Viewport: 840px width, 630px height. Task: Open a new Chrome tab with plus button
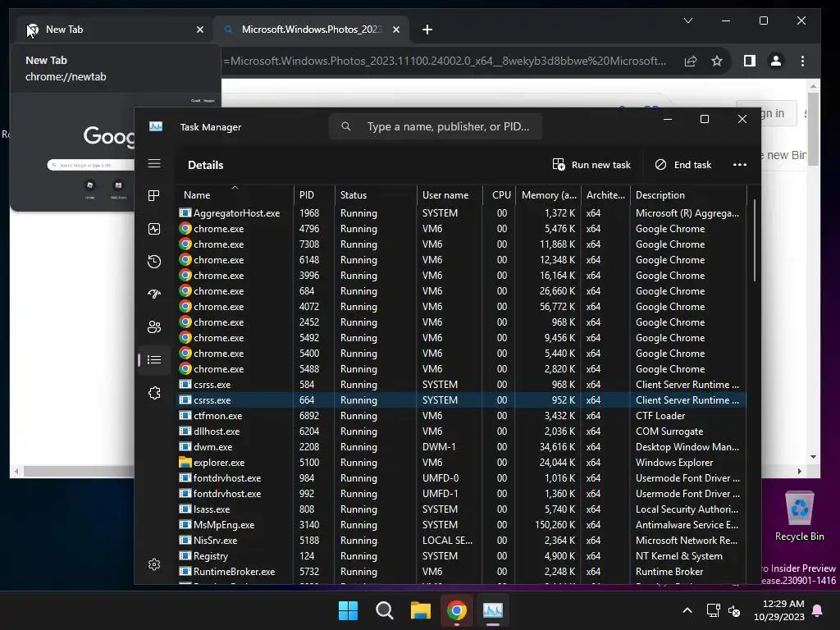click(x=427, y=30)
